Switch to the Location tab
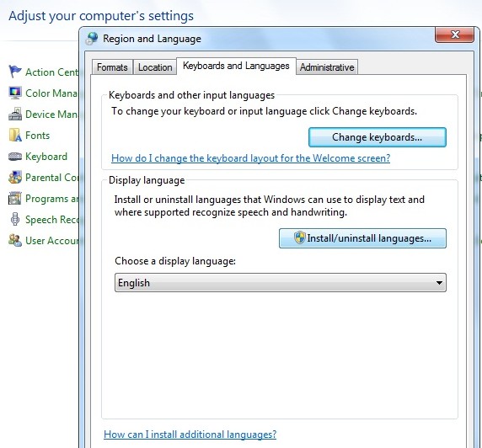Screen dimensions: 482x448 (155, 67)
